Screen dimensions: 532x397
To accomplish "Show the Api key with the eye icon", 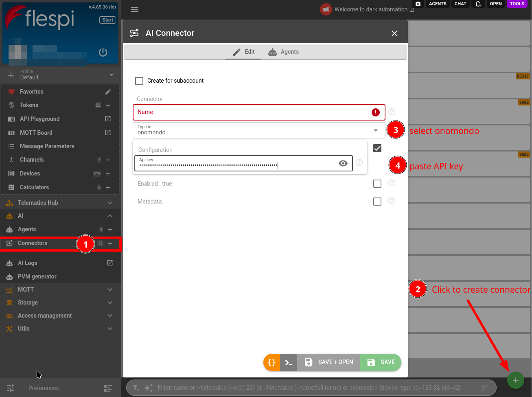I will point(343,163).
